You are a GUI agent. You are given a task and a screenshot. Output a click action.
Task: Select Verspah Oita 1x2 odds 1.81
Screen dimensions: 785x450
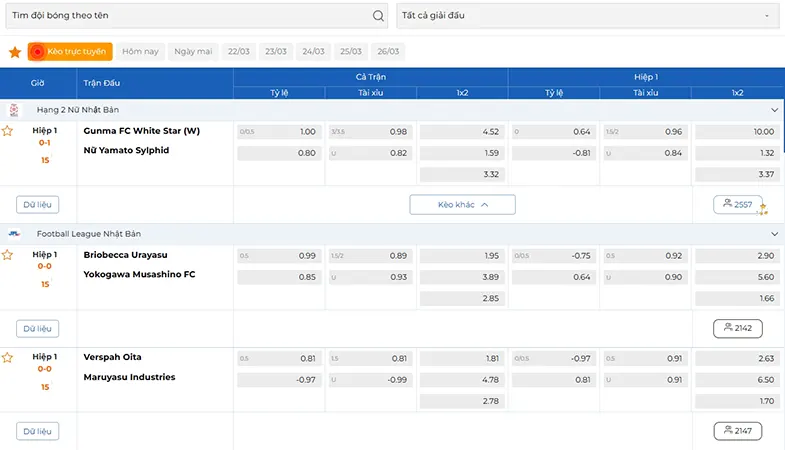click(462, 358)
